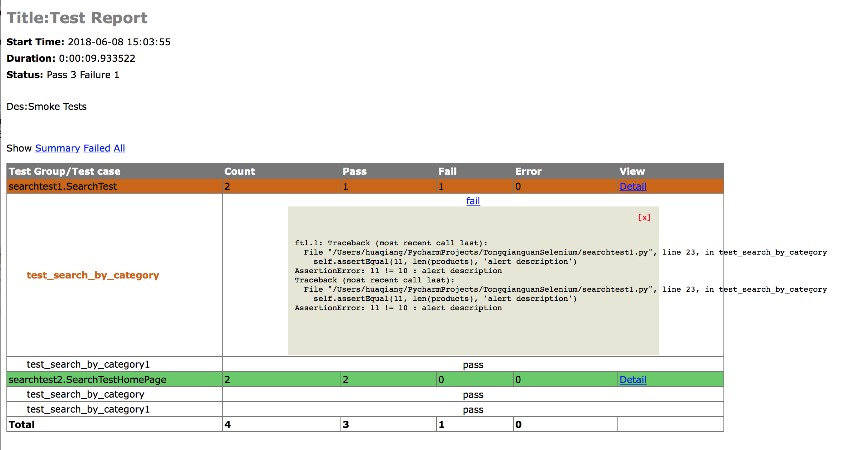Image resolution: width=868 pixels, height=450 pixels.
Task: Click the searchtest1.SearchTest group row
Action: tap(62, 186)
